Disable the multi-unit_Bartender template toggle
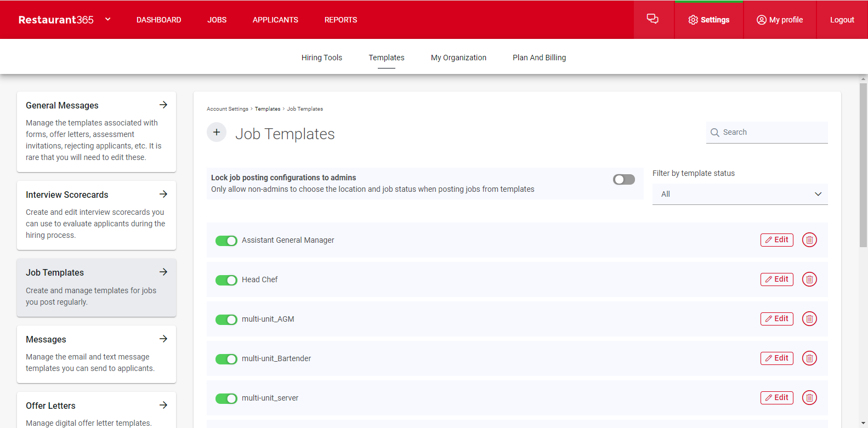Screen dimensions: 868x428 tap(226, 359)
